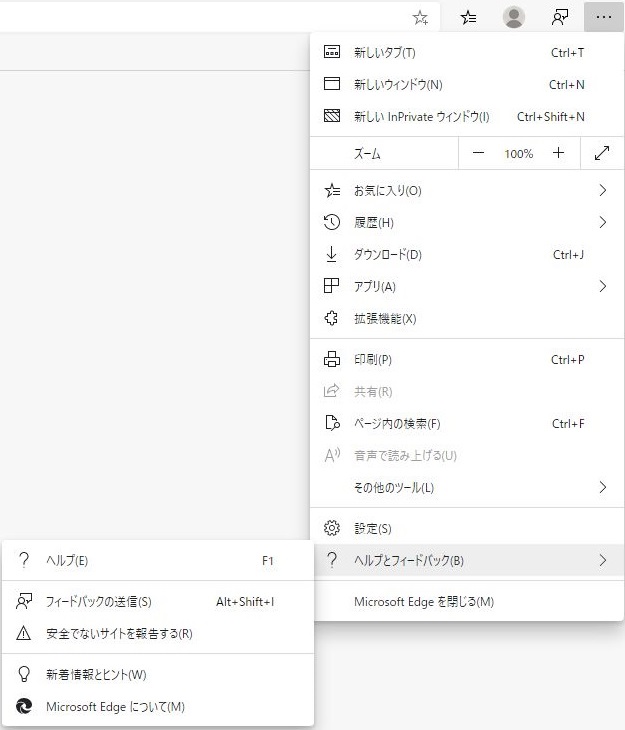625x730 pixels.
Task: Click the settings gear icon
Action: (x=332, y=528)
